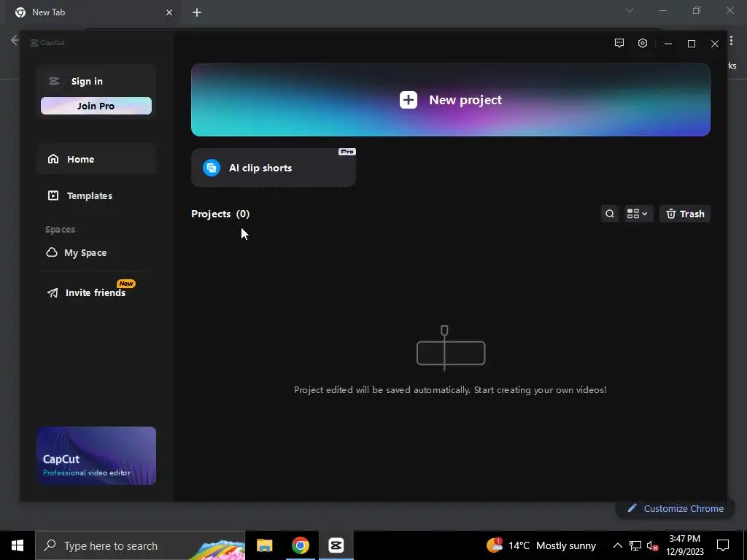This screenshot has width=747, height=560.
Task: Open the notification center icon
Action: pyautogui.click(x=723, y=545)
